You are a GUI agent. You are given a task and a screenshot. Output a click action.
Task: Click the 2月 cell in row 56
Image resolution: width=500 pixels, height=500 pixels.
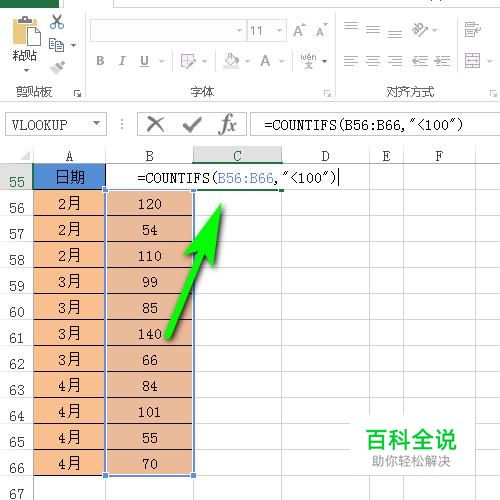(69, 203)
